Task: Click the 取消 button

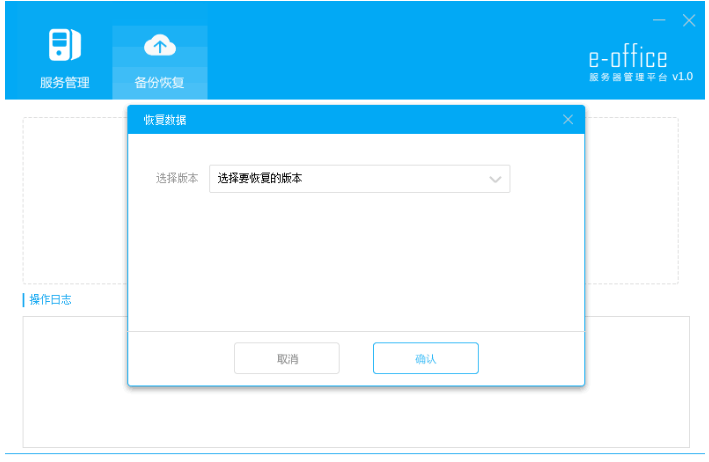Action: (287, 358)
